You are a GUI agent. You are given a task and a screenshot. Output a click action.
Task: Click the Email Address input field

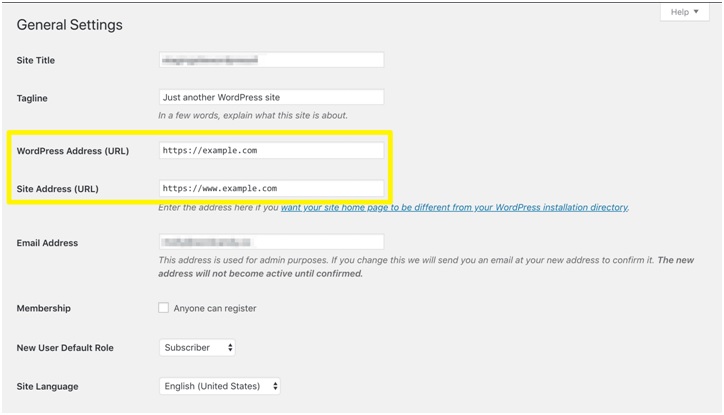271,242
